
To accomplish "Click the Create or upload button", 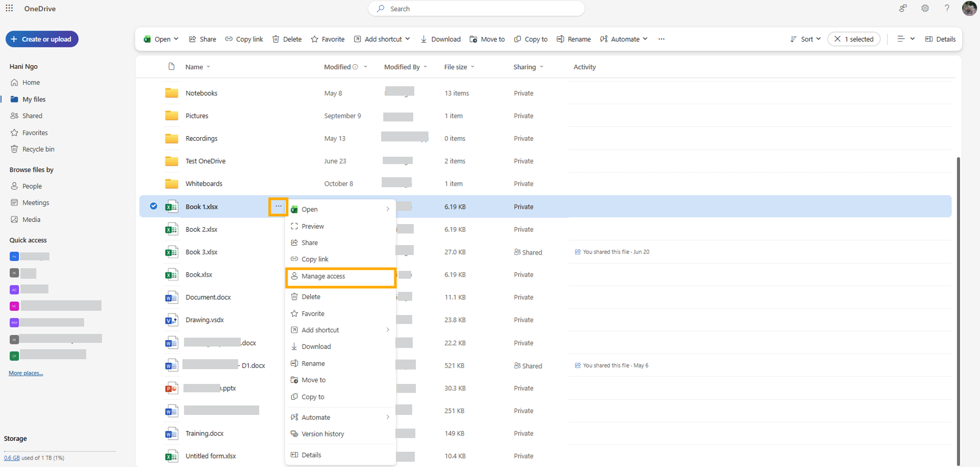I will pyautogui.click(x=42, y=39).
